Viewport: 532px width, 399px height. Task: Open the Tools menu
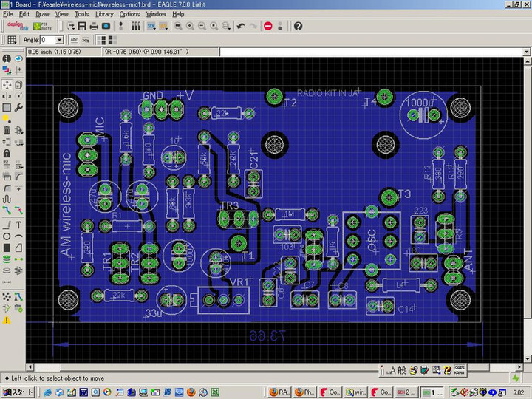[81, 14]
